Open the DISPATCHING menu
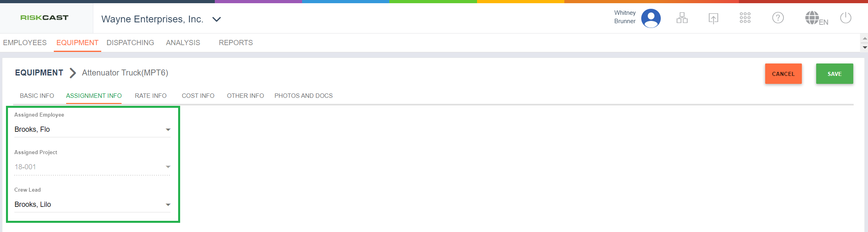The image size is (868, 232). (x=130, y=43)
